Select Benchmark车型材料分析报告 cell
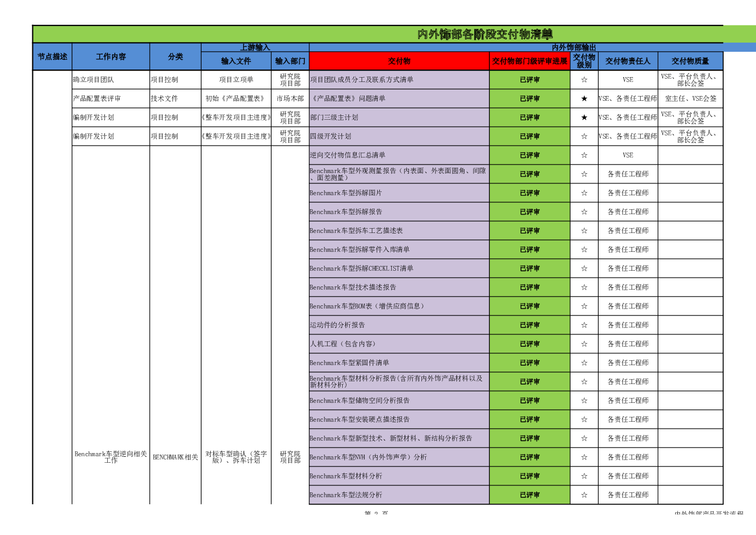The image size is (756, 535). pos(399,382)
